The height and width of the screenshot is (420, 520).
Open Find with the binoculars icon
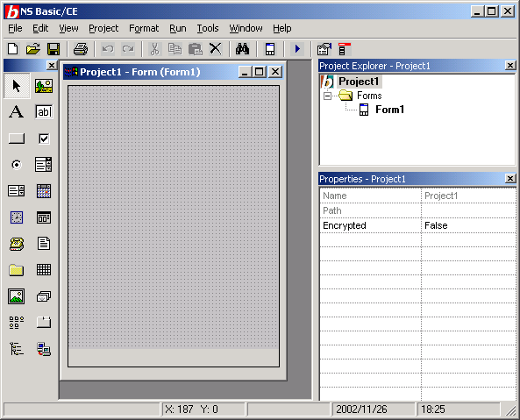(242, 49)
